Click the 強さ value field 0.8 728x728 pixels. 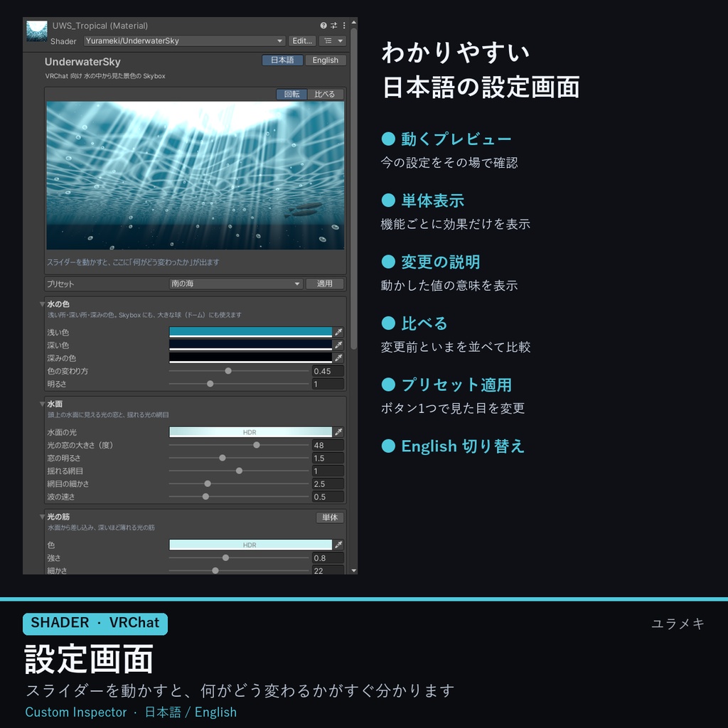point(328,557)
